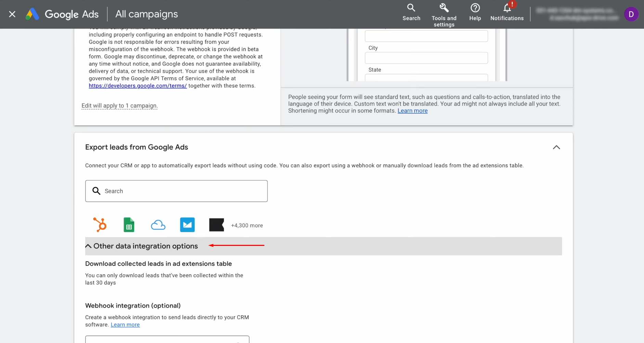The width and height of the screenshot is (644, 343).
Task: Select the Salesforce cloud integration icon
Action: 158,225
